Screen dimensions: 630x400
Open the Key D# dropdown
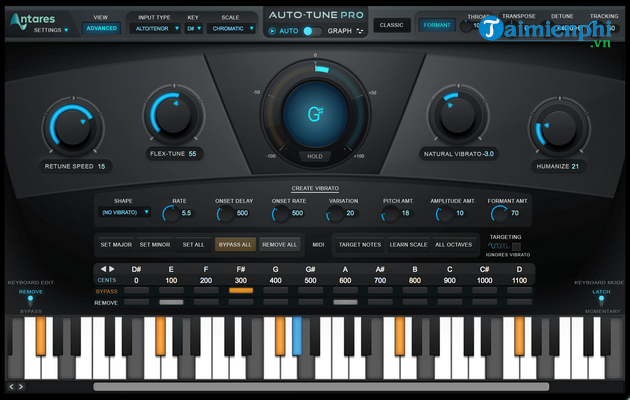193,29
